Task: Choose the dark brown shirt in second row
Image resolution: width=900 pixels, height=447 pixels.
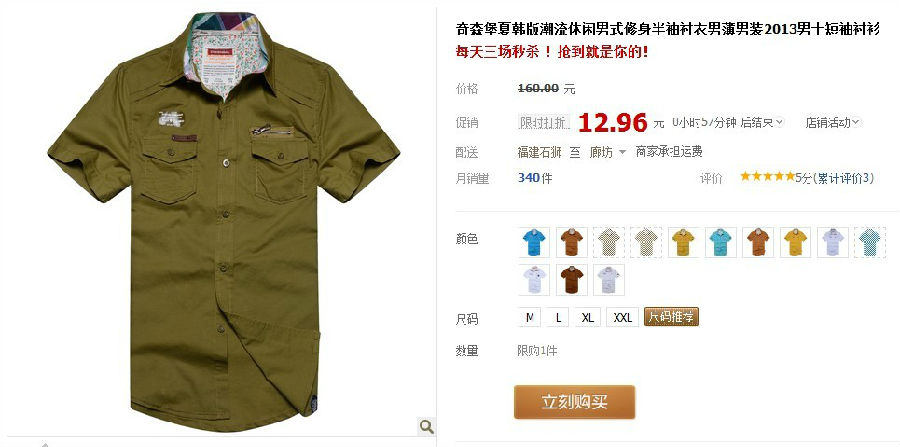Action: [x=572, y=280]
